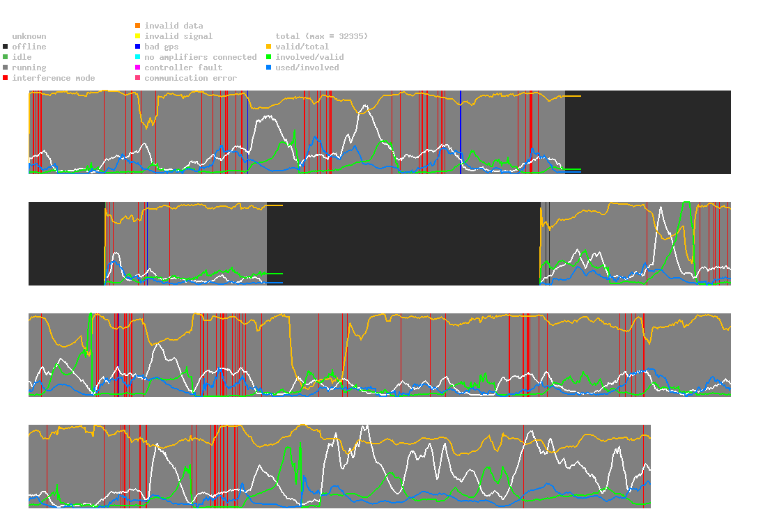
Task: Click the 'unknown' legend label
Action: click(x=29, y=36)
